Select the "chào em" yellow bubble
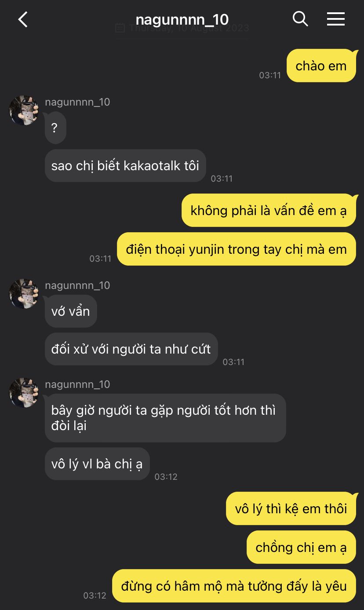 point(321,66)
